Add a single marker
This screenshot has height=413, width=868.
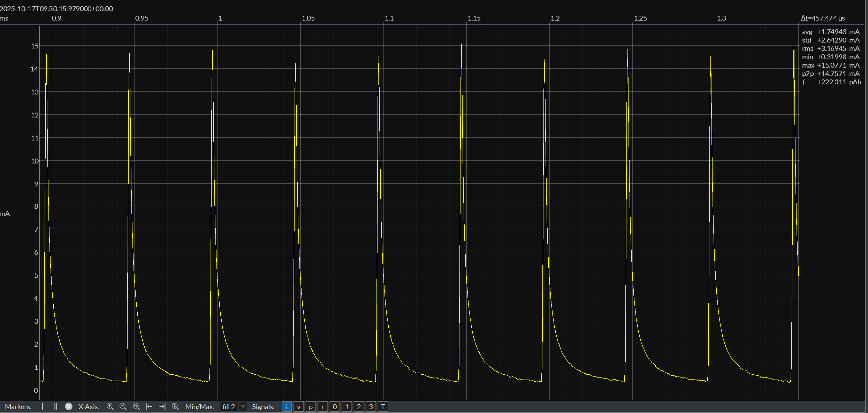point(43,406)
